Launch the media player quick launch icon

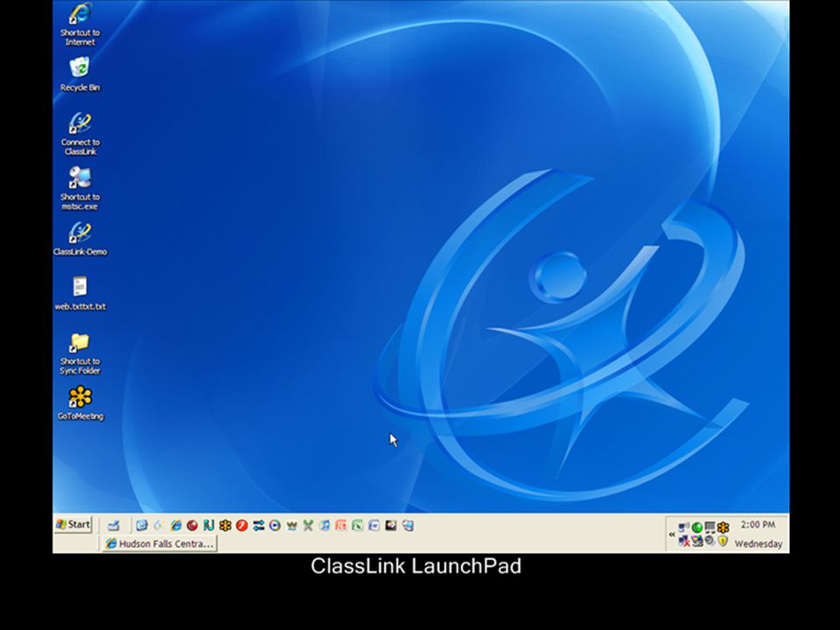pyautogui.click(x=274, y=526)
